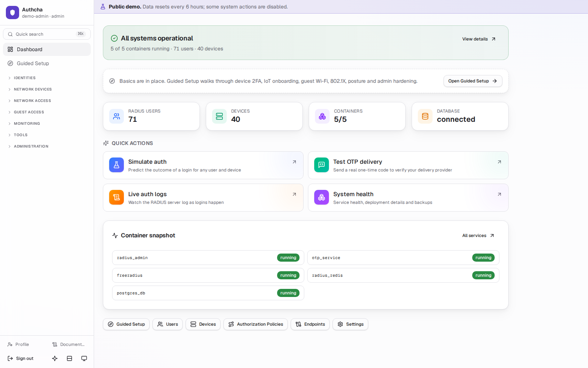Click the radius_admin container row

(208, 258)
